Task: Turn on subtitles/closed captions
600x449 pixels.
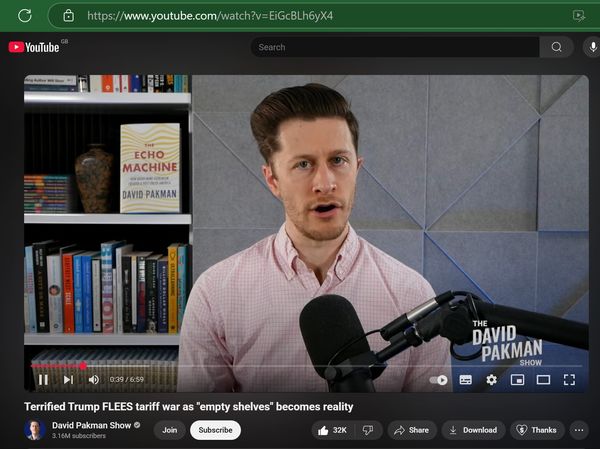Action: coord(465,380)
